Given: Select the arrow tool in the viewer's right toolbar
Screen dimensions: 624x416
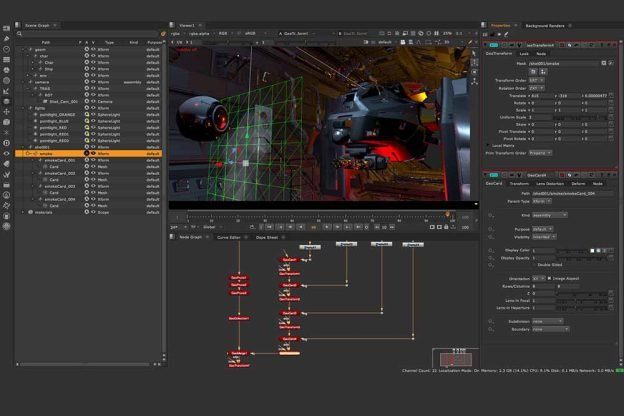Looking at the screenshot, I should 474,51.
